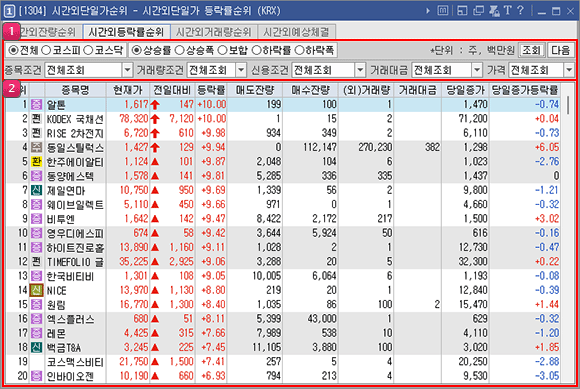Sort by 당일종가등락률 column header
The height and width of the screenshot is (389, 580).
tap(525, 90)
